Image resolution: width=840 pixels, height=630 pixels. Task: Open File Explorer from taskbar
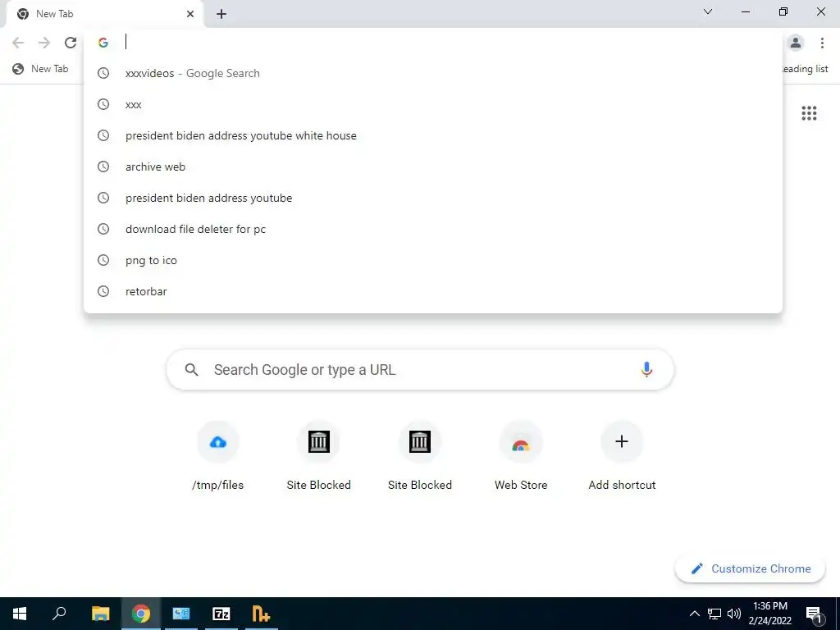(x=100, y=614)
